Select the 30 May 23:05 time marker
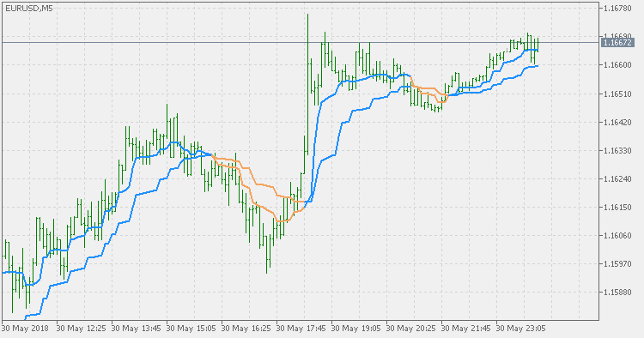Viewport: 644px width, 338px height. pos(521,329)
